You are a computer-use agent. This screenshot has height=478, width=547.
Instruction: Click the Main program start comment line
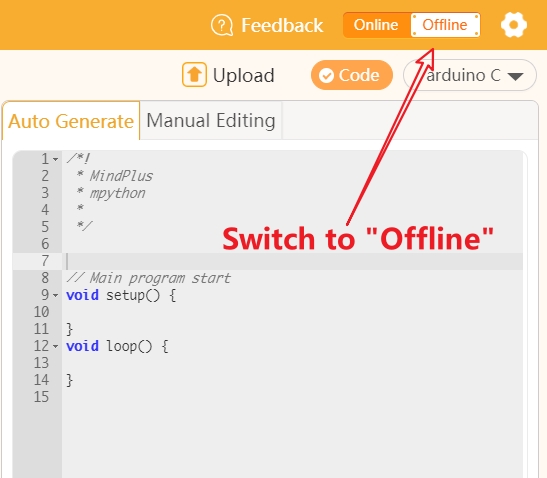tap(148, 278)
